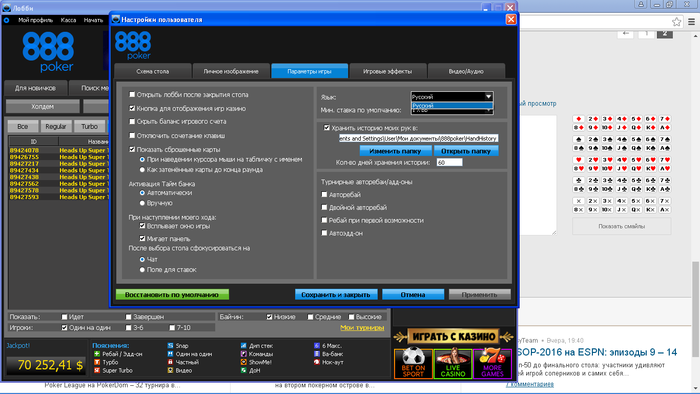The image size is (700, 394).
Task: Check the '3-6' players filter in lobby
Action: tap(129, 328)
